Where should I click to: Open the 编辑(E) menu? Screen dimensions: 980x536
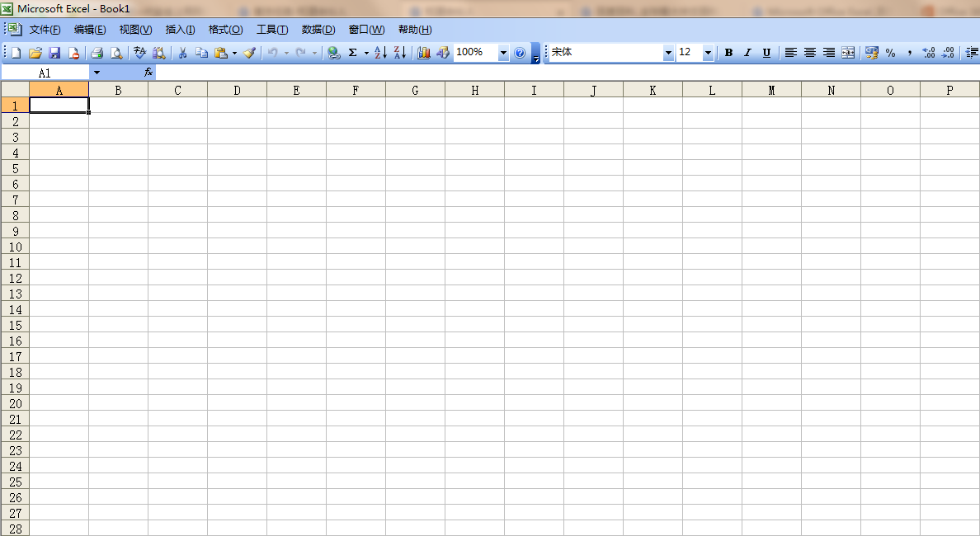click(90, 30)
